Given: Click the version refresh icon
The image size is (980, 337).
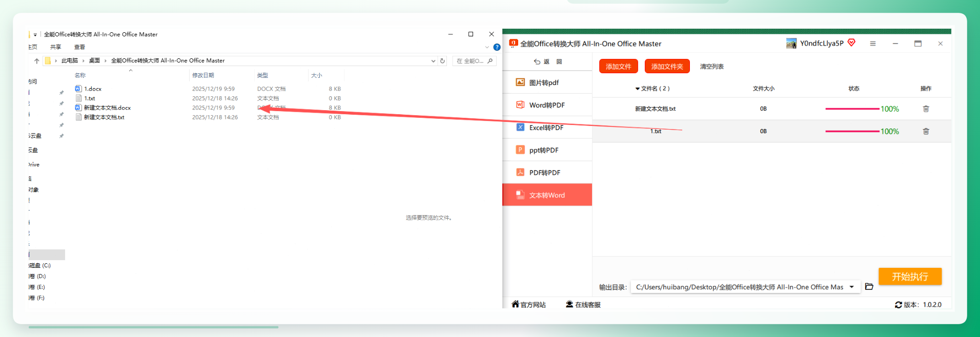Looking at the screenshot, I should pyautogui.click(x=898, y=305).
